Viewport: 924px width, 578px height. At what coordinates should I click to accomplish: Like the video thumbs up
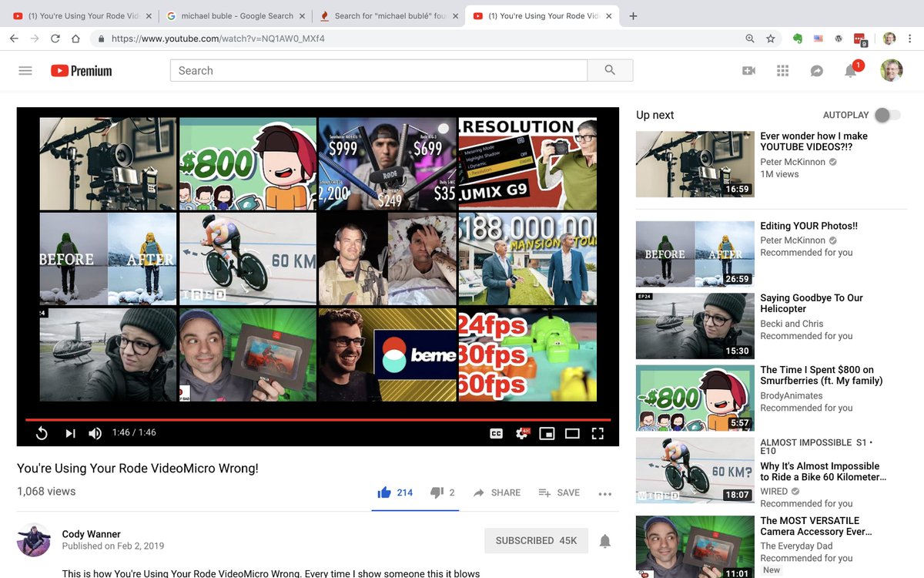point(395,492)
